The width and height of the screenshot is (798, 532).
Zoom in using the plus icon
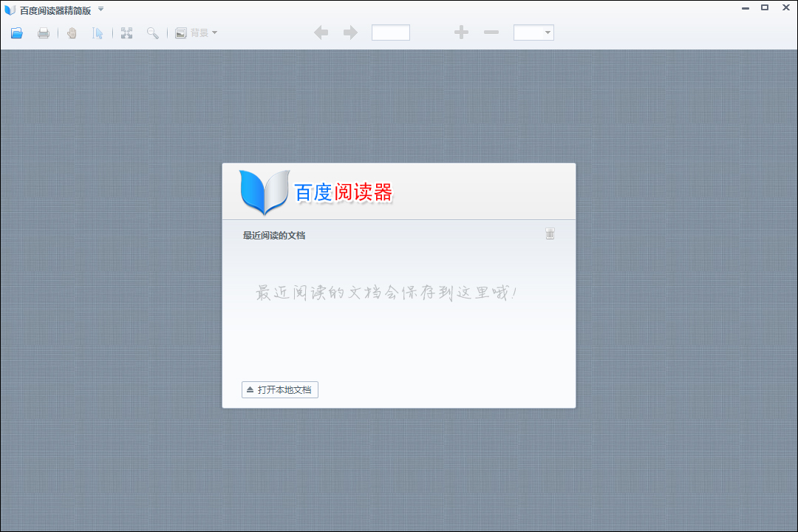460,32
